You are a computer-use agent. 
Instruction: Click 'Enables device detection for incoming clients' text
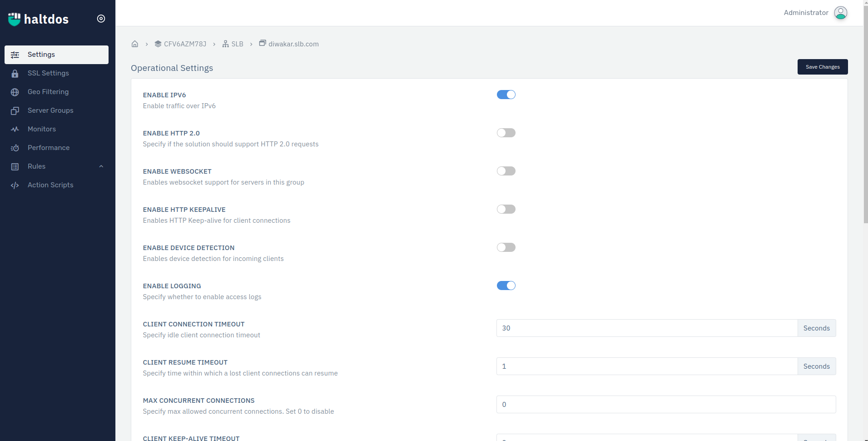(213, 259)
